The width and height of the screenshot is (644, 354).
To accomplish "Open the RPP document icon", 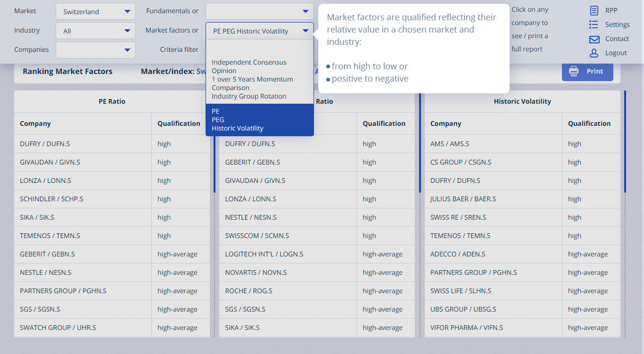I will coord(594,10).
